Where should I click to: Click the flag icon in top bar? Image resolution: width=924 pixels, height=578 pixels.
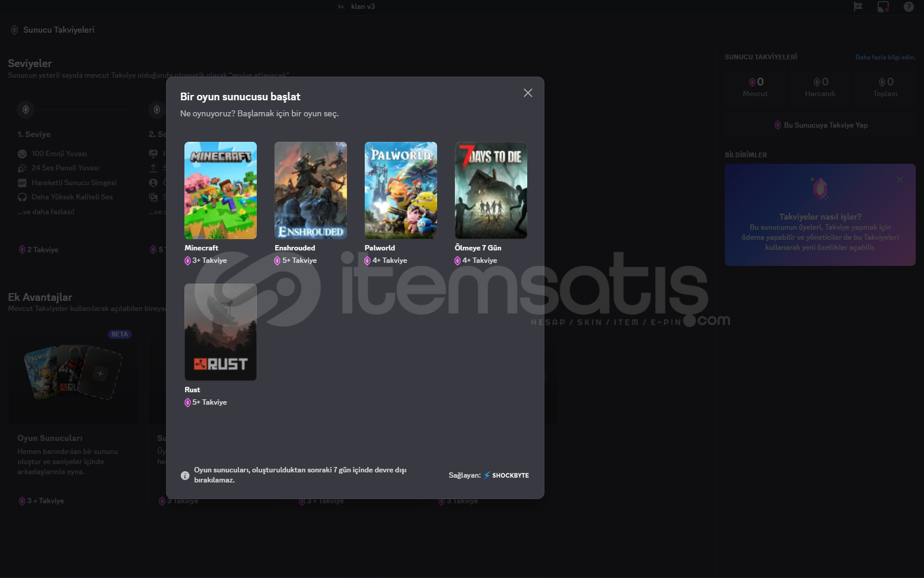[858, 7]
